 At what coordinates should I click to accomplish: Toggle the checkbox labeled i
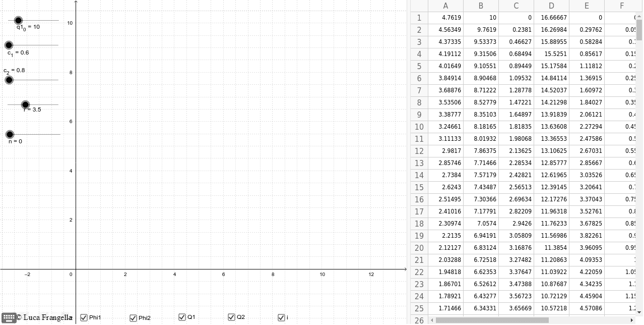click(x=281, y=317)
